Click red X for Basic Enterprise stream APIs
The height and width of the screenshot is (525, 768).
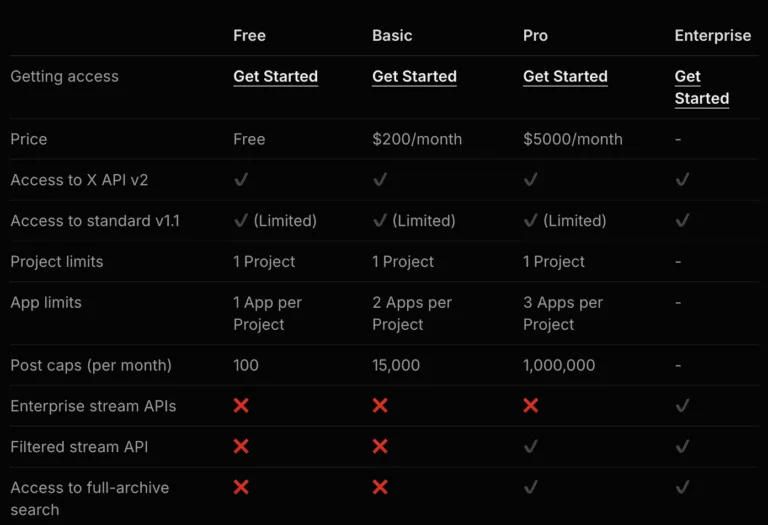(380, 406)
